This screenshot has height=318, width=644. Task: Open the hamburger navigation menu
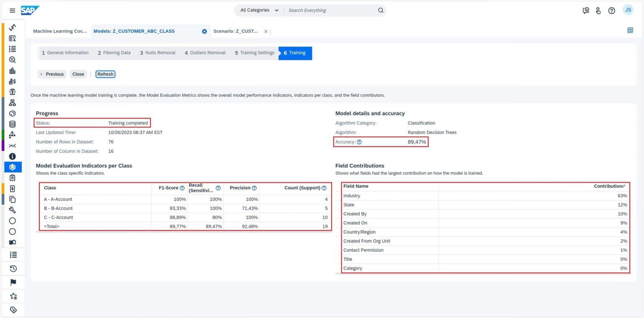[12, 10]
